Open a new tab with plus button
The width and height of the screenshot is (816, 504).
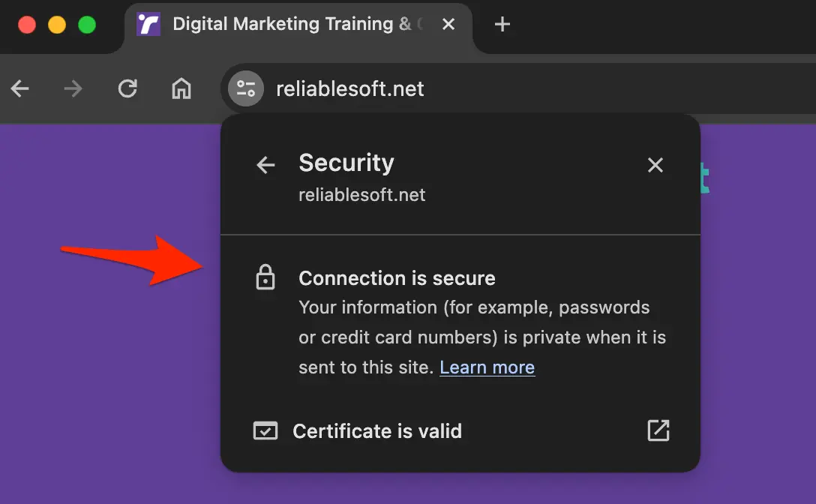502,25
